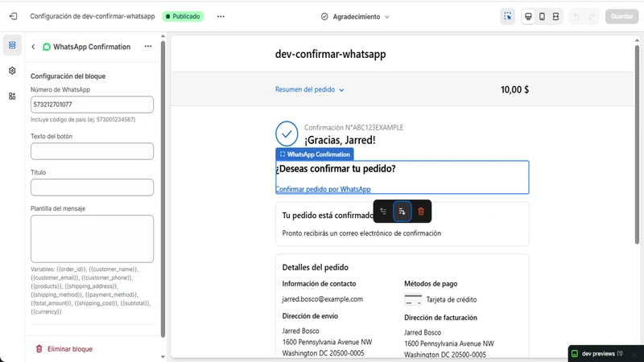The width and height of the screenshot is (644, 362).
Task: Open the sections panel in sidebar
Action: [x=12, y=45]
